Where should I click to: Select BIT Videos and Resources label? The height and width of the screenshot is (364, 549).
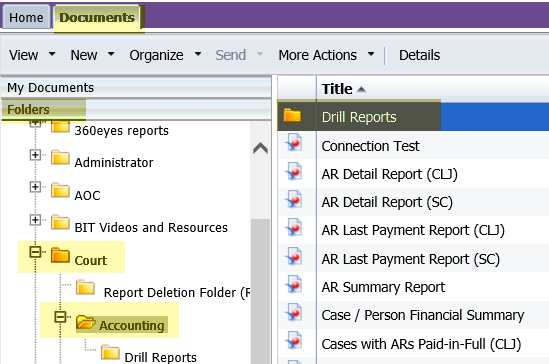coord(151,228)
